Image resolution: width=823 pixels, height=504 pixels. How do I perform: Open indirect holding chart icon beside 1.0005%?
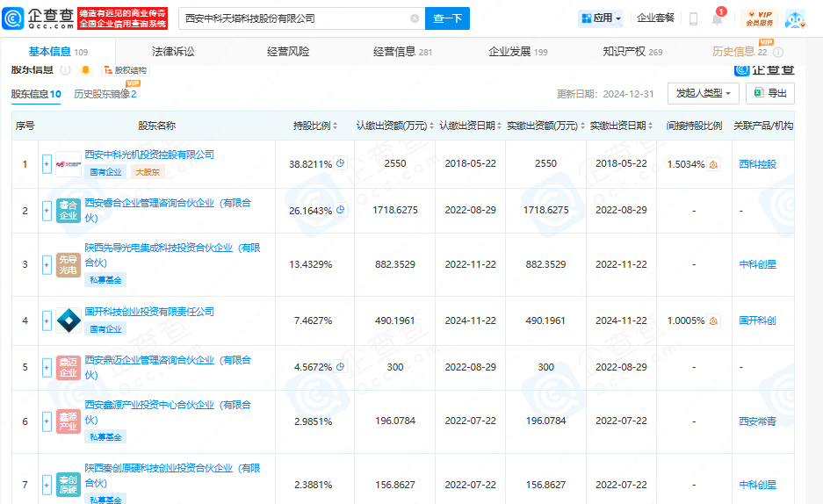point(713,321)
